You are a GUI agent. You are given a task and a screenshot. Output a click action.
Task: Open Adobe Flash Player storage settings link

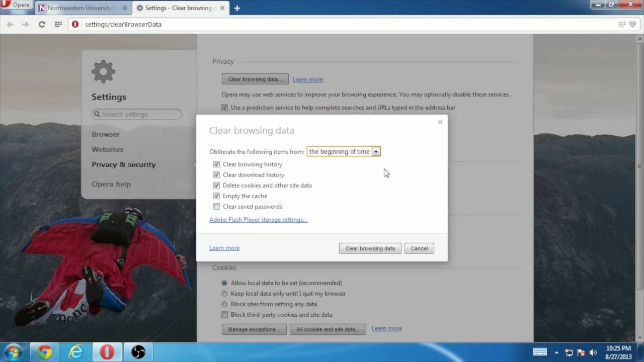[258, 220]
